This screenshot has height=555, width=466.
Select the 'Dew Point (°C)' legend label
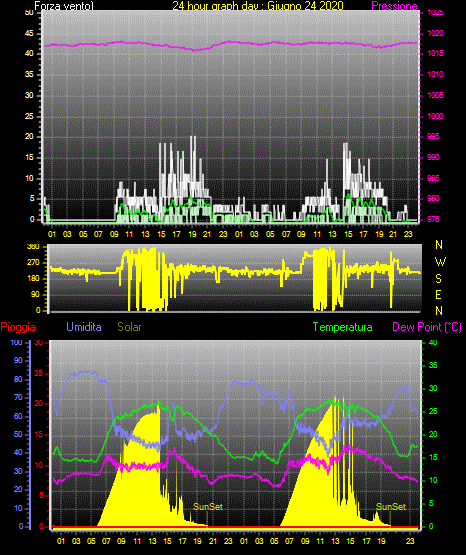tap(427, 327)
